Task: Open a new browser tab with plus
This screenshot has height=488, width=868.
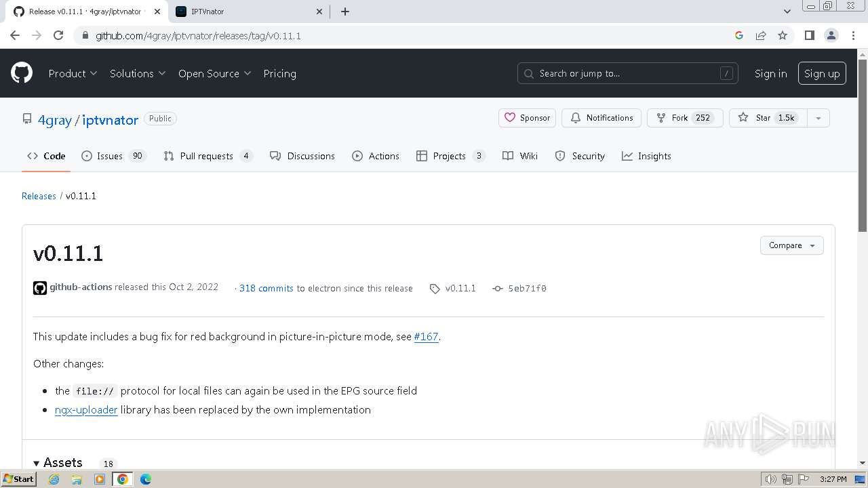Action: 345,12
